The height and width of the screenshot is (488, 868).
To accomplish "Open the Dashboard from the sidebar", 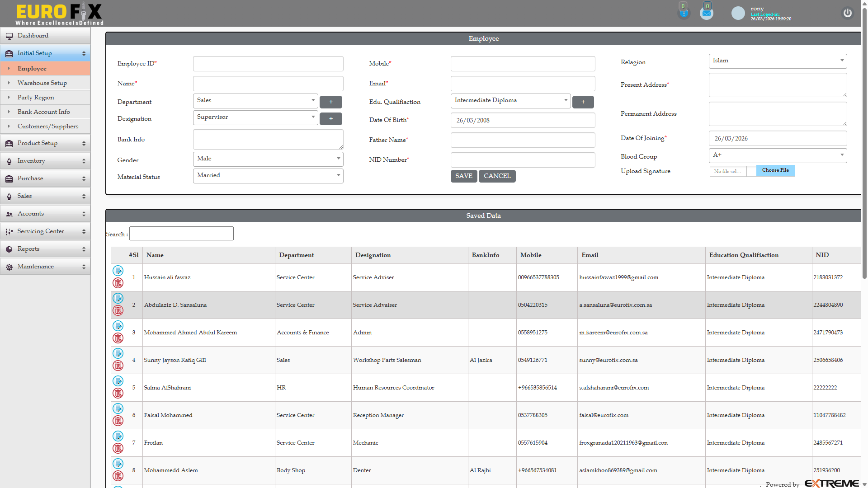I will [33, 35].
